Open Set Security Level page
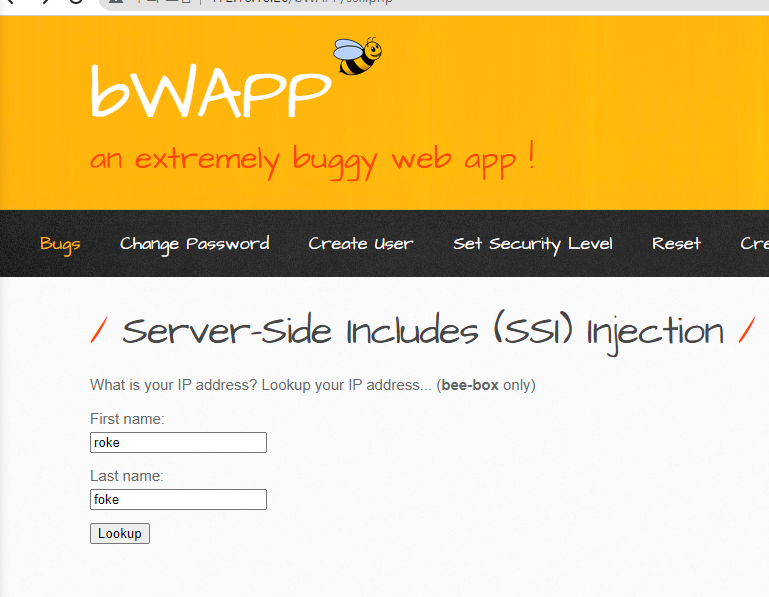The height and width of the screenshot is (597, 769). (533, 244)
